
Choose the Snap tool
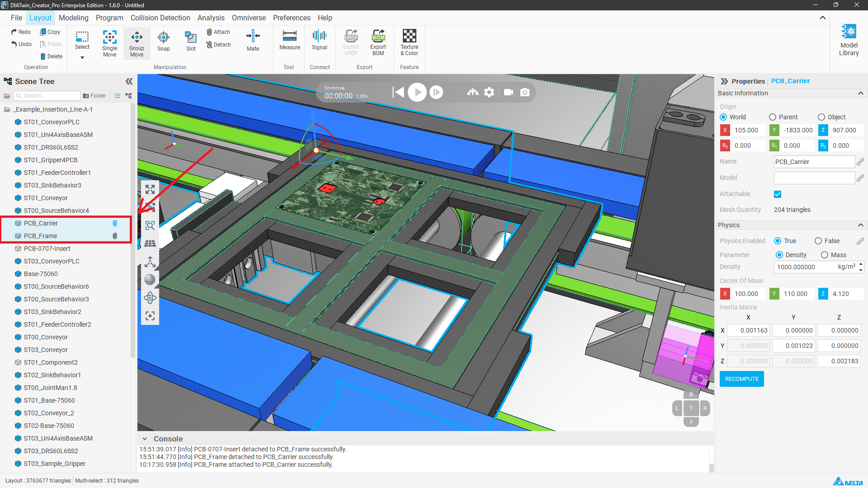[x=164, y=41]
